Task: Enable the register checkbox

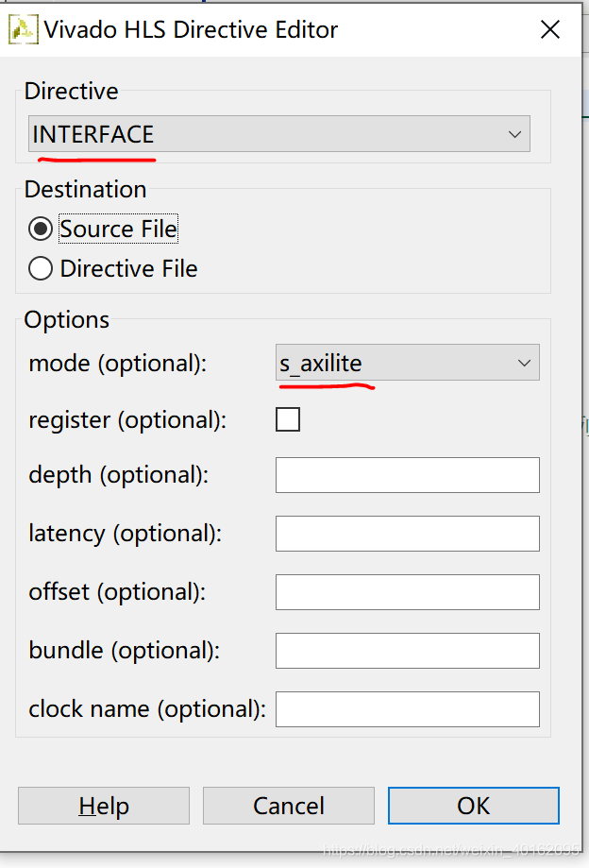Action: point(288,419)
